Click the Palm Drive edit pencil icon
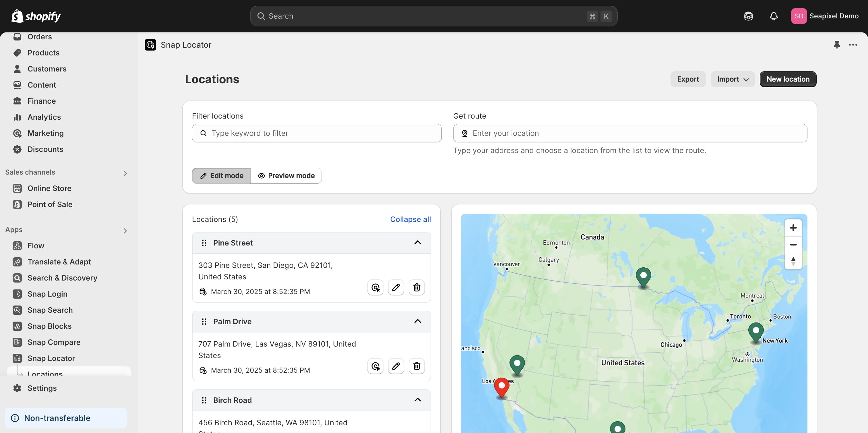 [x=396, y=366]
